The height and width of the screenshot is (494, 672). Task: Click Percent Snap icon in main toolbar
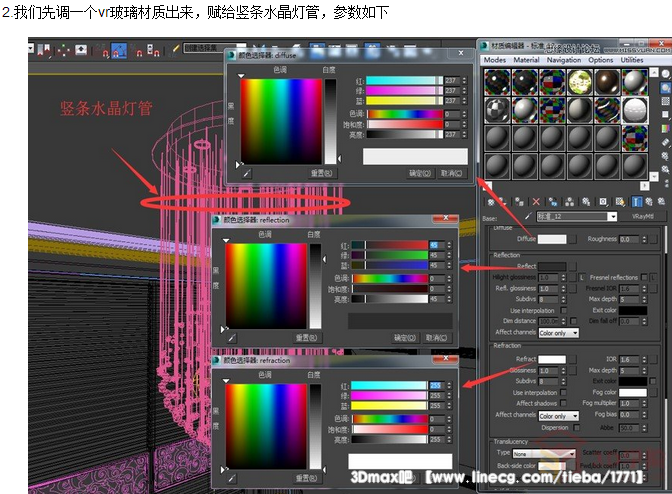pyautogui.click(x=136, y=51)
